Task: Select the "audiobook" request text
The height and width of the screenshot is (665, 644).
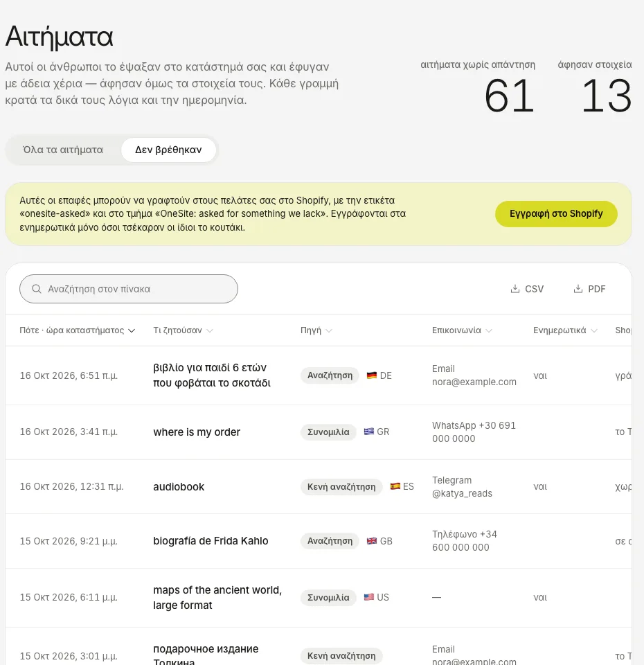Action: (179, 487)
